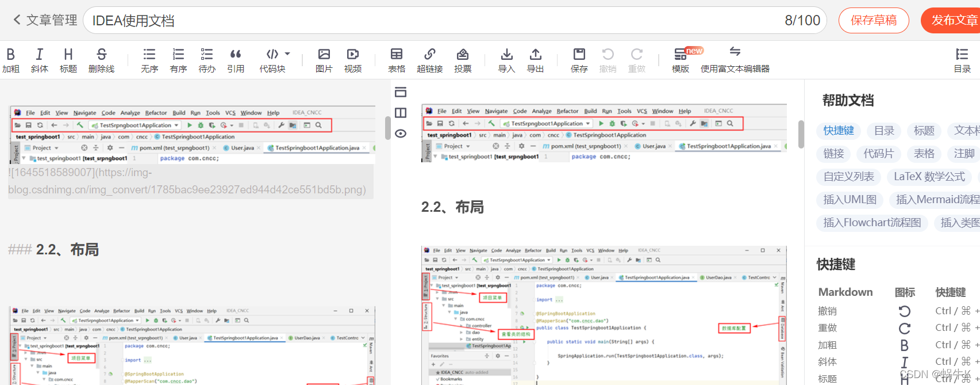
Task: Open the table of contents (目录) in toolbar
Action: click(962, 60)
